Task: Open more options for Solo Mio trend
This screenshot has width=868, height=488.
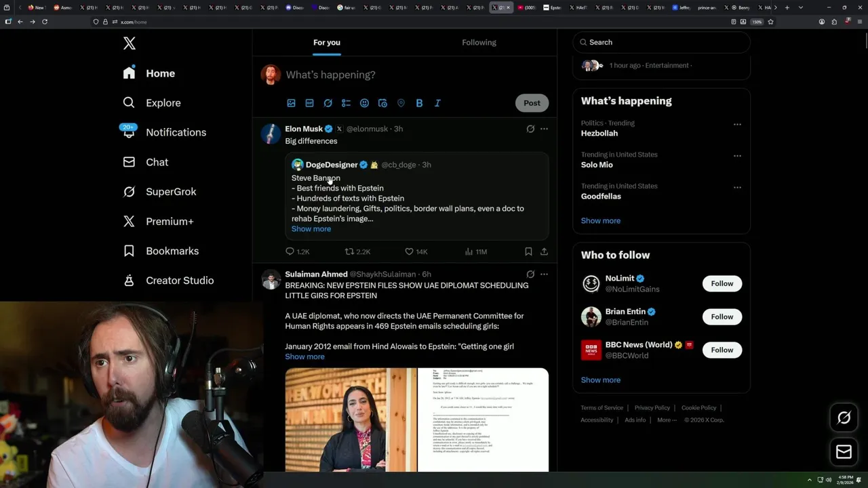Action: pyautogui.click(x=737, y=156)
